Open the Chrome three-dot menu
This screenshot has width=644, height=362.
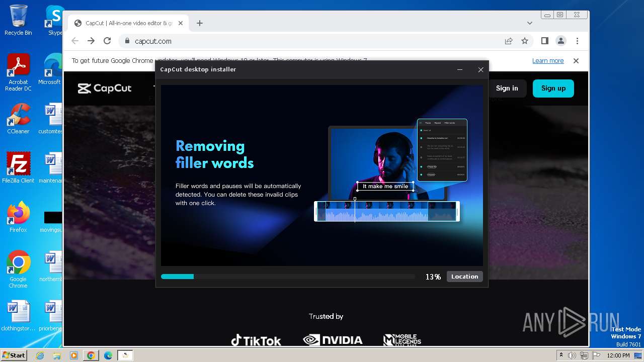point(577,41)
